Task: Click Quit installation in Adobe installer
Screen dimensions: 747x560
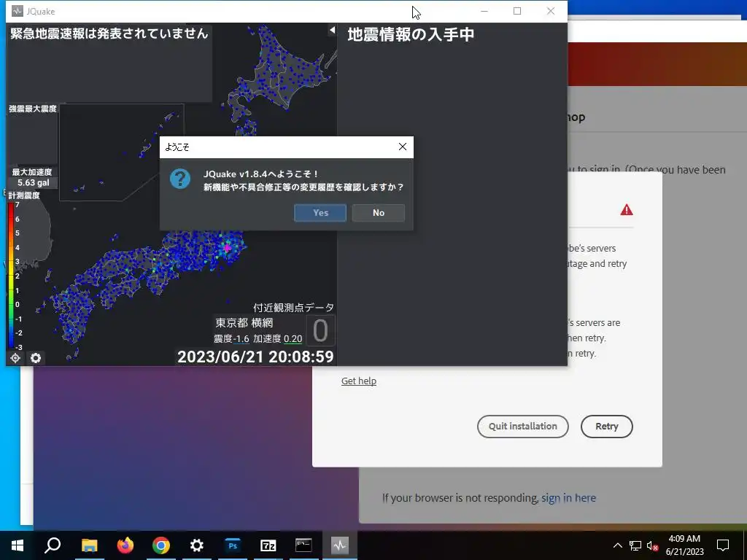Action: tap(522, 426)
